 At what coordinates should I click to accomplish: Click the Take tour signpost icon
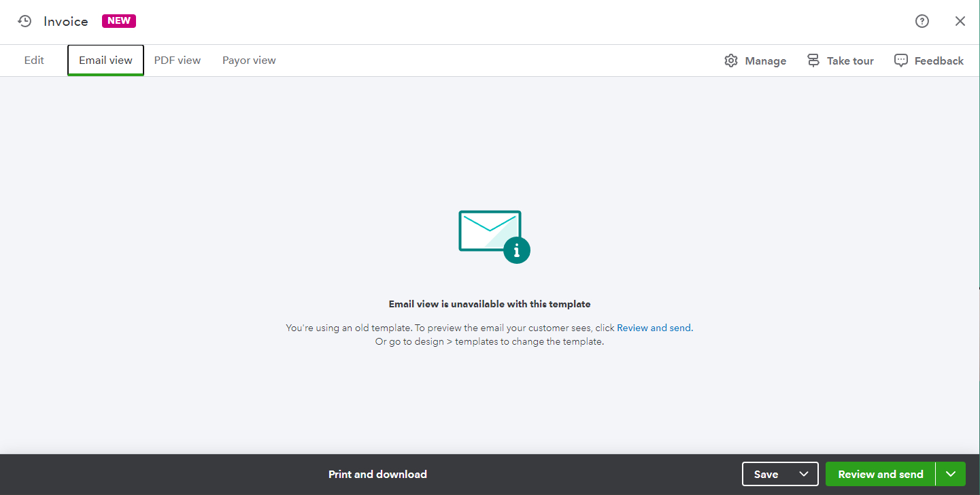coord(813,61)
